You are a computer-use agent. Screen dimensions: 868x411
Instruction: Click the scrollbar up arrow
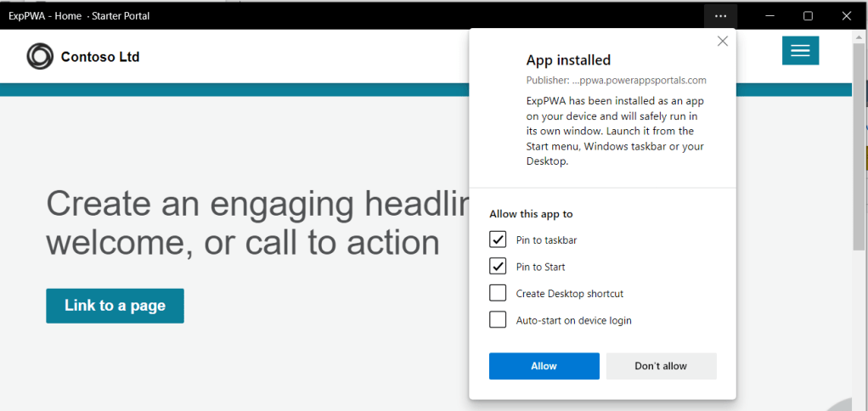[x=860, y=37]
